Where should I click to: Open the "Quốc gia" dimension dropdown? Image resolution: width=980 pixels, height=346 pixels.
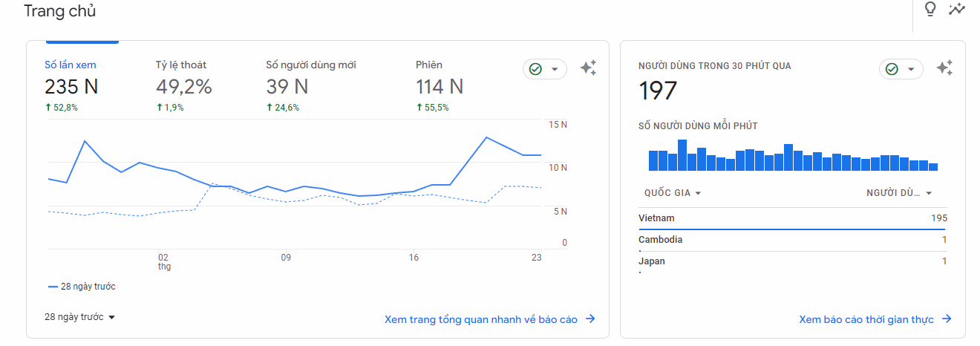coord(673,193)
